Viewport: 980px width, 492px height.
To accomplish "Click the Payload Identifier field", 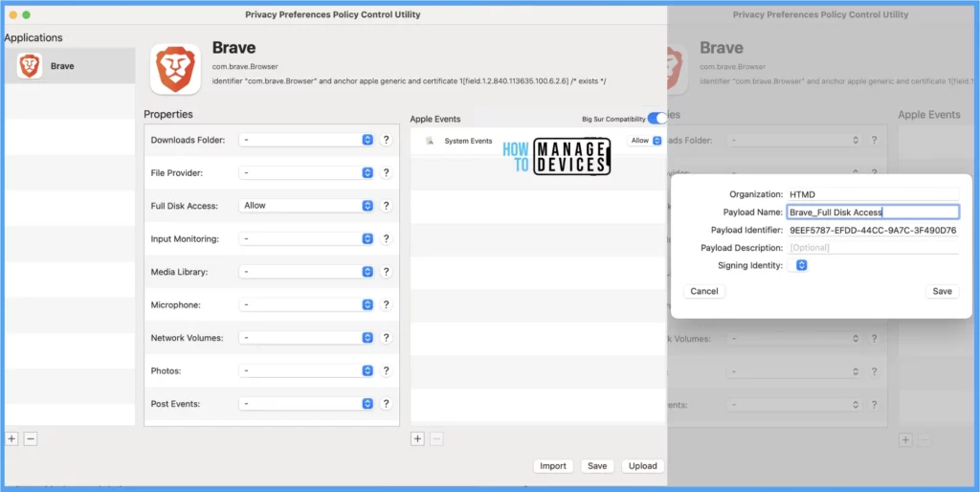I will coord(873,230).
